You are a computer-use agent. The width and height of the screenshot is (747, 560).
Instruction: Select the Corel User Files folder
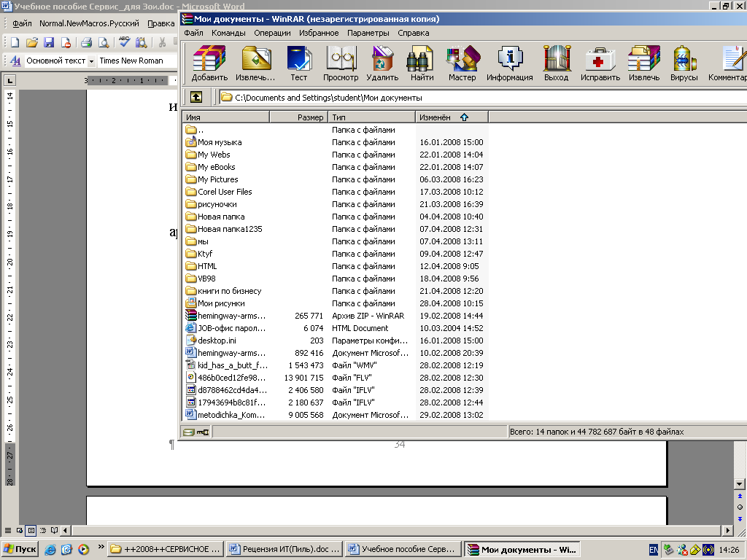click(335, 192)
